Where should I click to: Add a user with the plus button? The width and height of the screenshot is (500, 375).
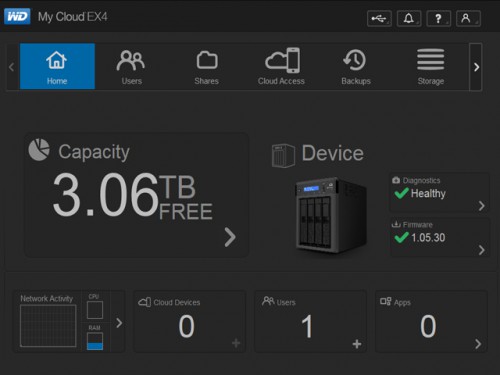point(357,344)
